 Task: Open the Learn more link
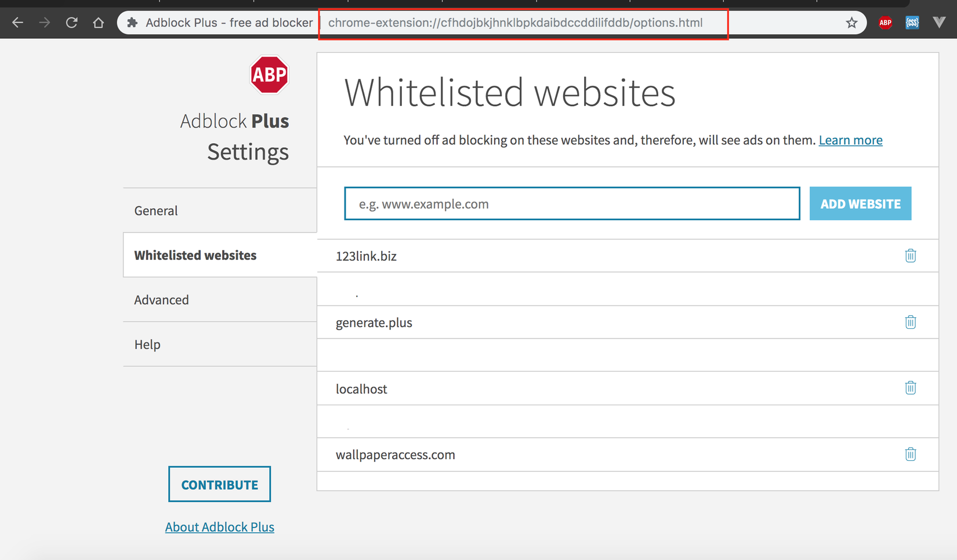pyautogui.click(x=850, y=140)
